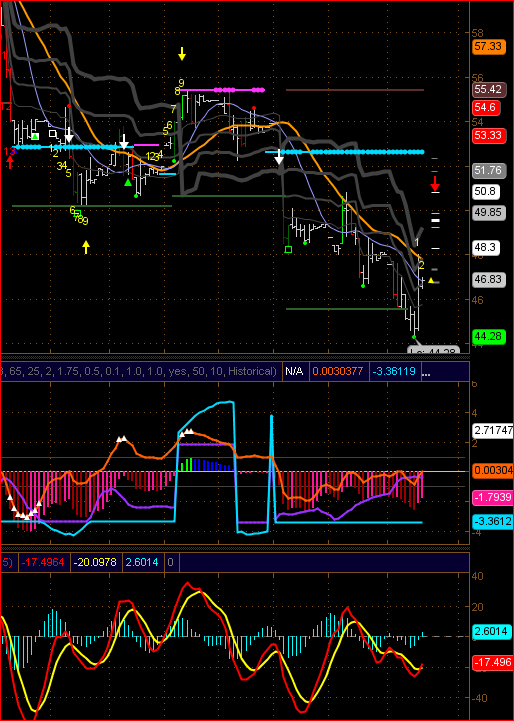Screen dimensions: 514x721
Task: Click the cyan 2.6014 value in lower header
Action: [x=142, y=562]
